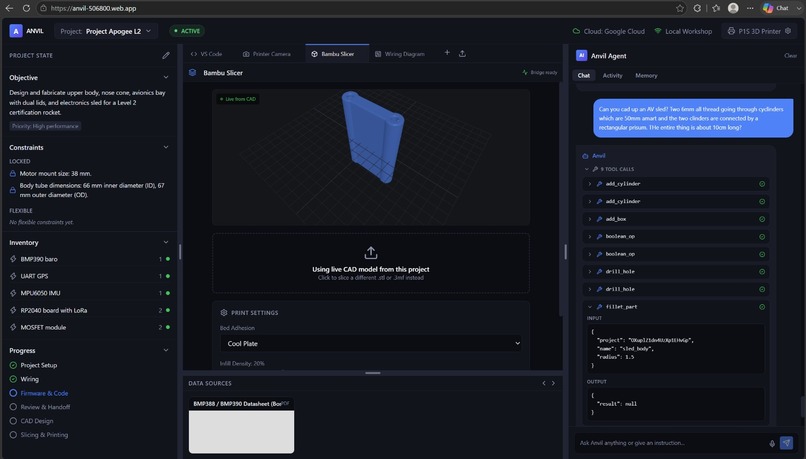Add a new tab with plus icon

coord(447,53)
